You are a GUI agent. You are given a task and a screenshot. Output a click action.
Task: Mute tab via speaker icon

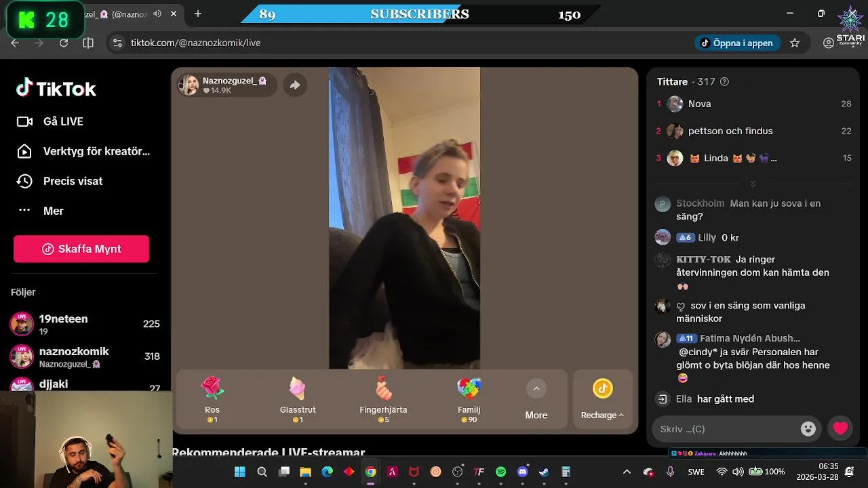click(x=157, y=14)
